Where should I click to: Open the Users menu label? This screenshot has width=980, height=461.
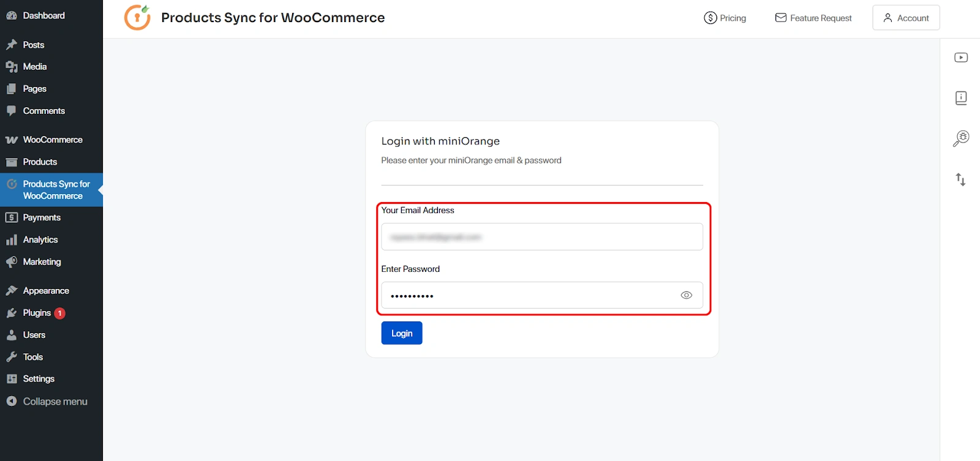[x=34, y=335]
